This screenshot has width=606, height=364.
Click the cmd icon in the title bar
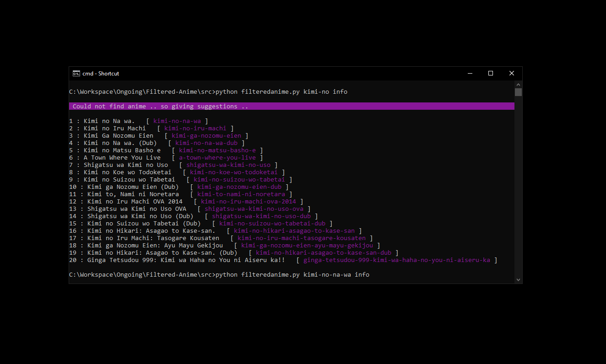tap(76, 74)
